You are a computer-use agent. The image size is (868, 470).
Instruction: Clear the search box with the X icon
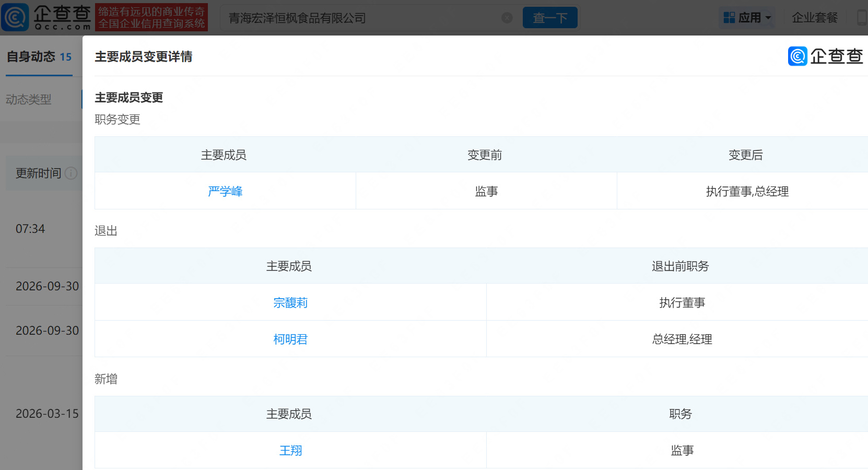(x=507, y=18)
